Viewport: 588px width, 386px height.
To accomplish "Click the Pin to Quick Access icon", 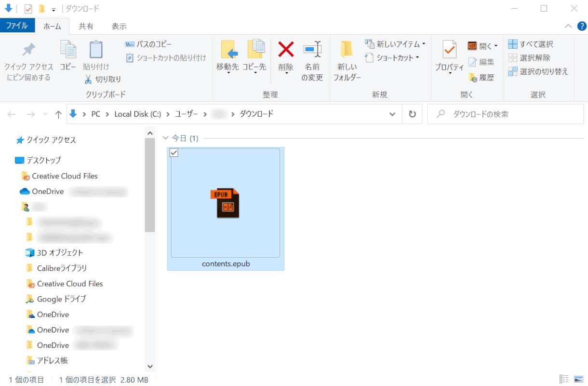I will (x=29, y=50).
